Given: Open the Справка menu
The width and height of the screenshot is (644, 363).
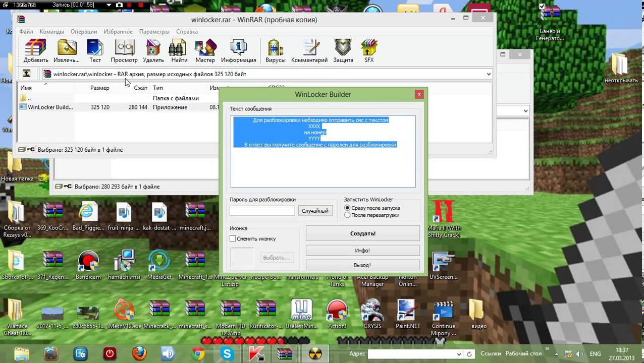Looking at the screenshot, I should 187,31.
